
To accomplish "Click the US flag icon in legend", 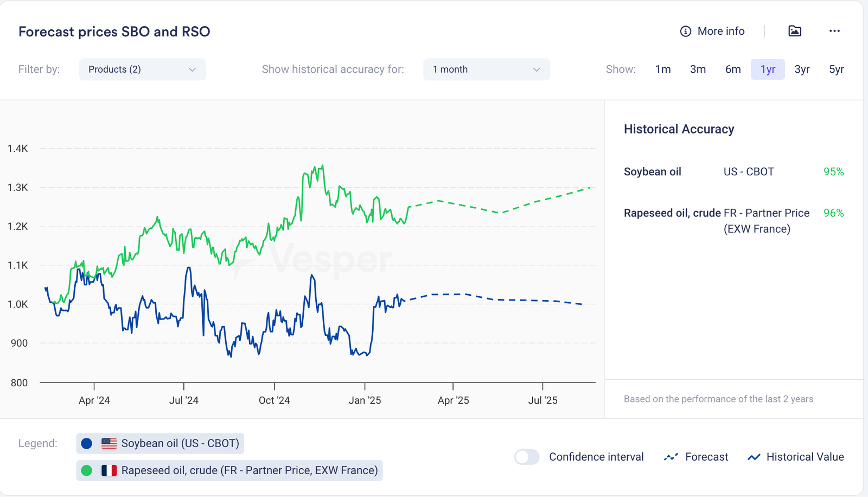I will pos(109,443).
